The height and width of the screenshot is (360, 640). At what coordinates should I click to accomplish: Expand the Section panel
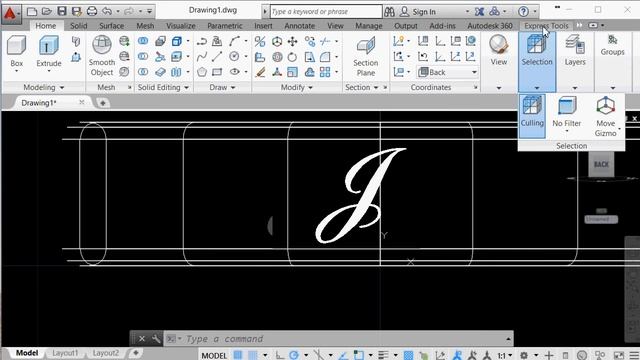point(362,87)
